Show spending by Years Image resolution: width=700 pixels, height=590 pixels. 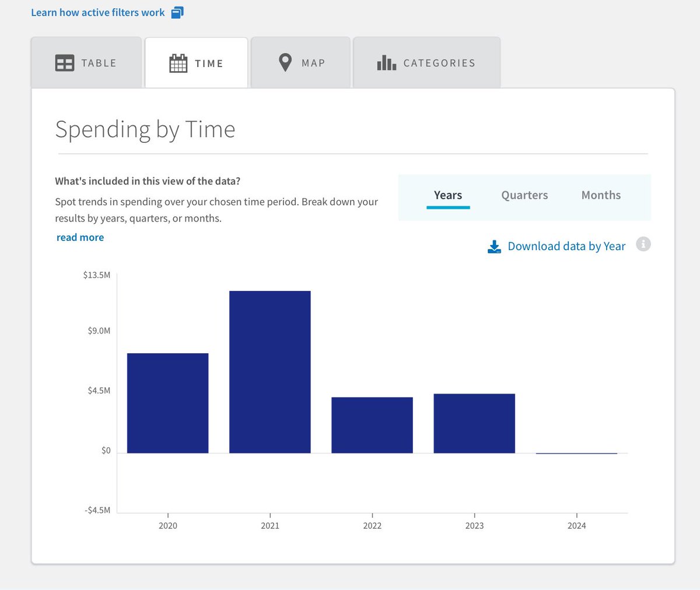[448, 195]
